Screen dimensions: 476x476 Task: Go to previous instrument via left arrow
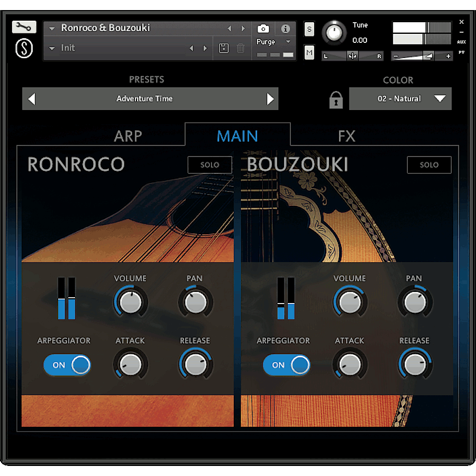(x=230, y=29)
